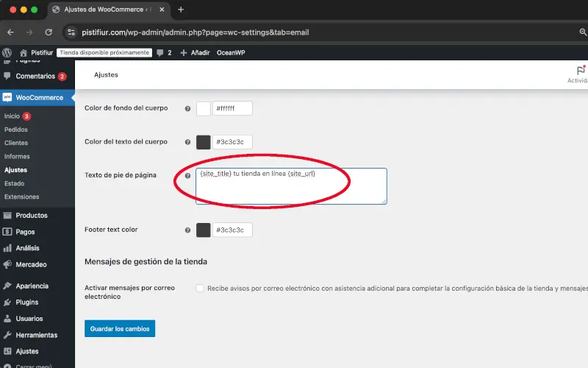Click the Análisis bar chart icon
The height and width of the screenshot is (368, 588).
7,248
